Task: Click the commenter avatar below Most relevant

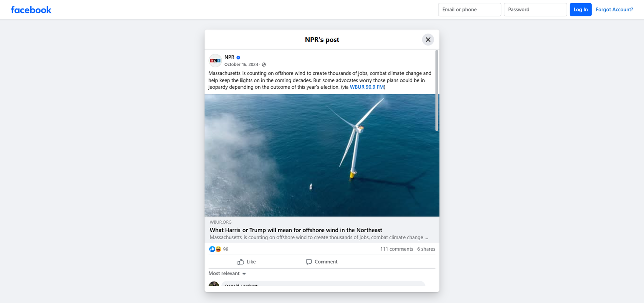Action: pyautogui.click(x=214, y=284)
